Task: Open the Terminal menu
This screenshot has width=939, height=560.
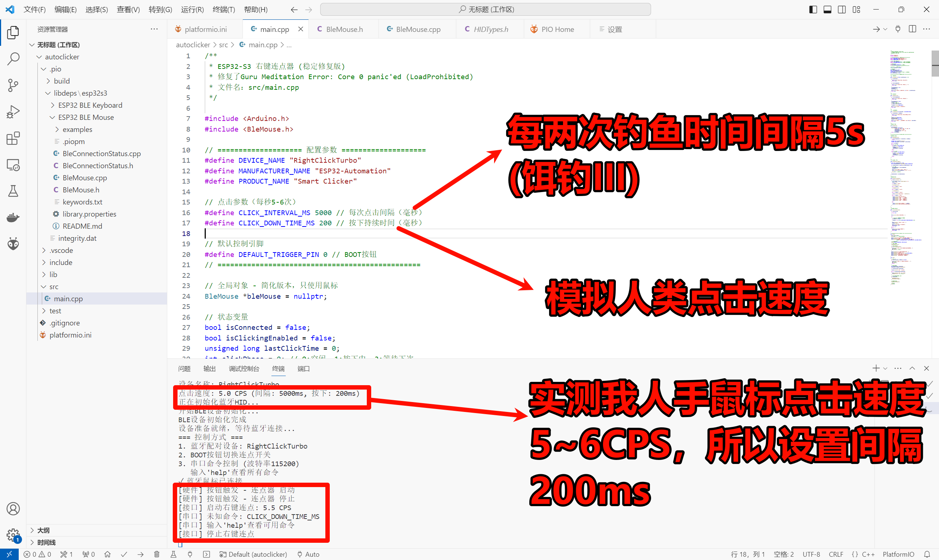Action: point(223,10)
